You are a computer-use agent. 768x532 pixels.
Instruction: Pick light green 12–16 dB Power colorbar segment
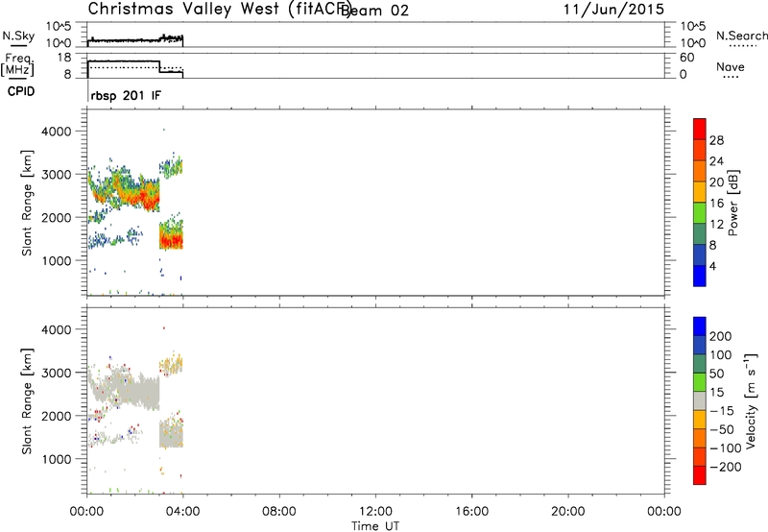click(x=700, y=213)
